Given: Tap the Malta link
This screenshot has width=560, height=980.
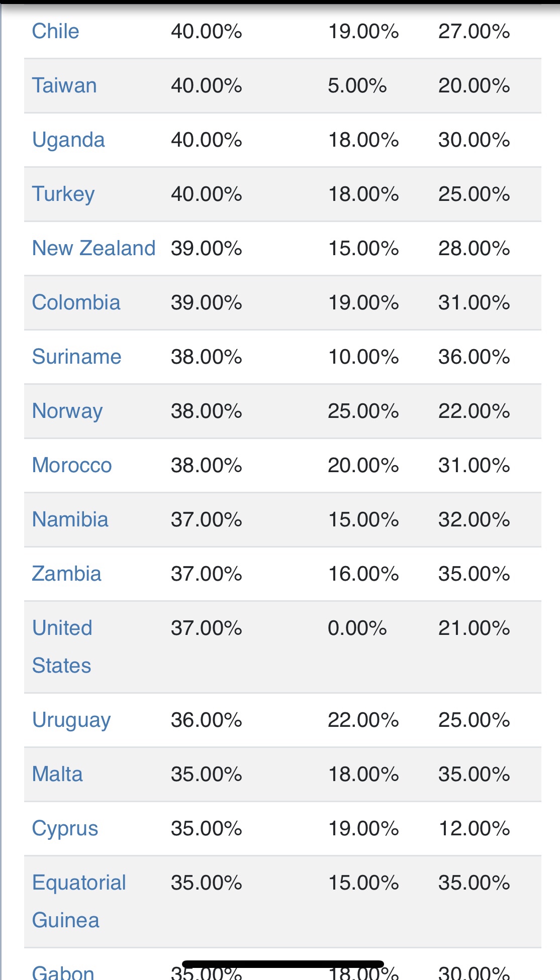Looking at the screenshot, I should point(57,774).
